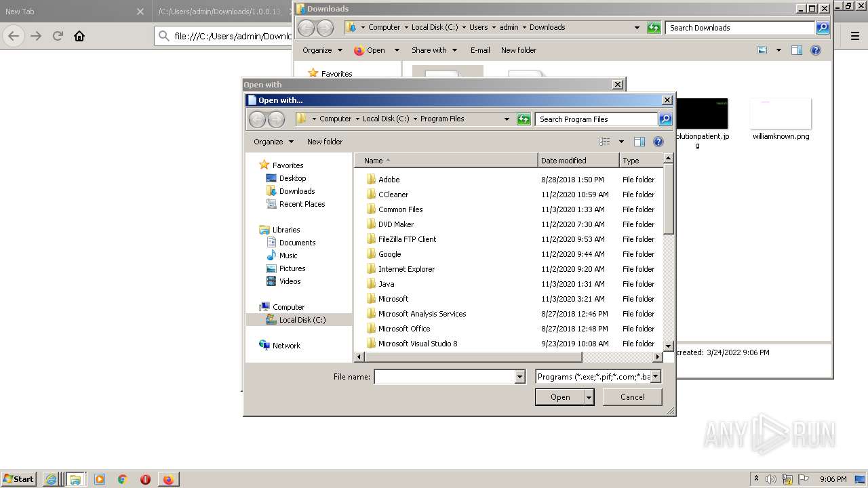Click the back arrow in Open with dialog
Screen dimensions: 868x488
pos(257,119)
